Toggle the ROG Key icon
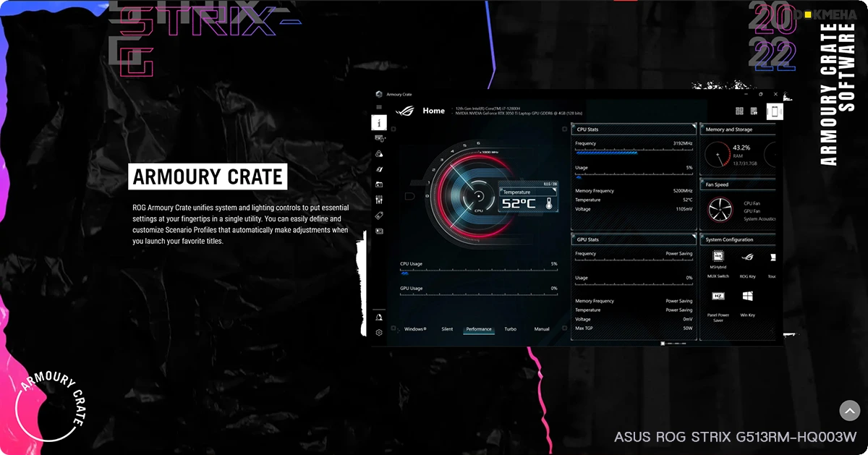Viewport: 868px width, 455px height. pyautogui.click(x=747, y=257)
